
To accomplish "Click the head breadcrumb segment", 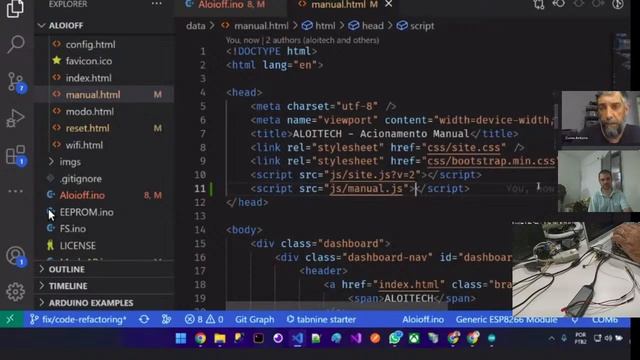I will 373,26.
